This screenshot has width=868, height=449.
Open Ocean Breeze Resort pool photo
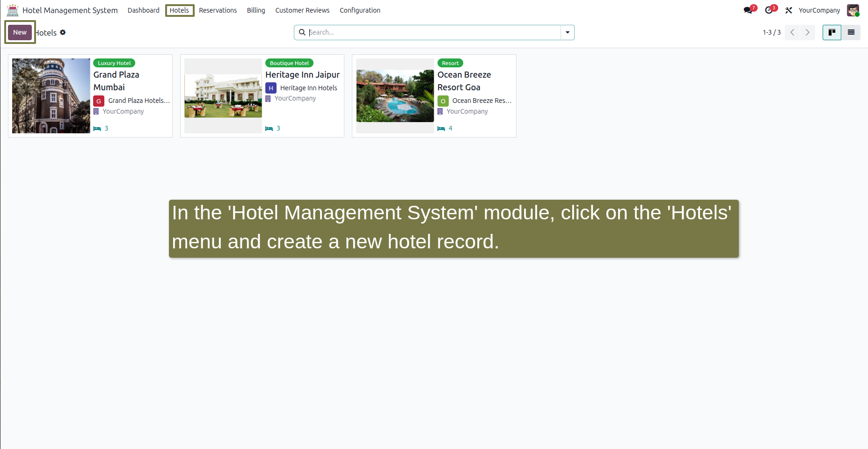tap(395, 96)
